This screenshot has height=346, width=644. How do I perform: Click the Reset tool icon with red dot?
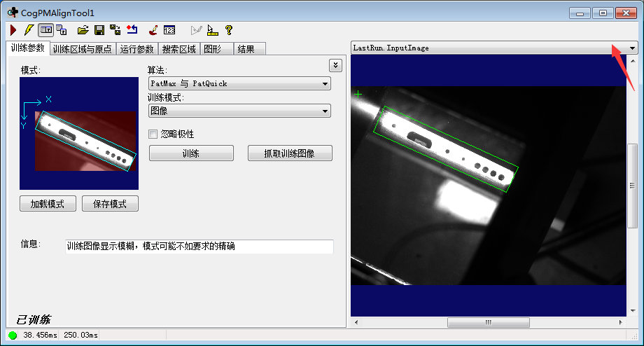[x=132, y=30]
